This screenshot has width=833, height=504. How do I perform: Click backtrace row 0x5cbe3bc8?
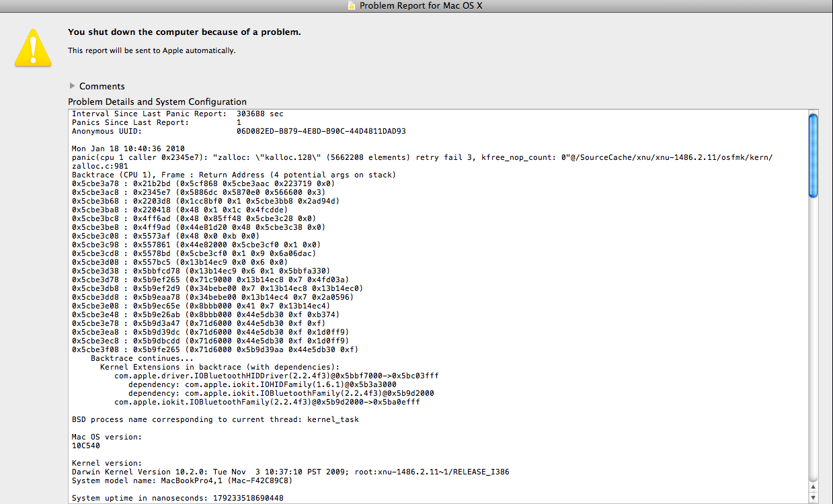pos(194,219)
